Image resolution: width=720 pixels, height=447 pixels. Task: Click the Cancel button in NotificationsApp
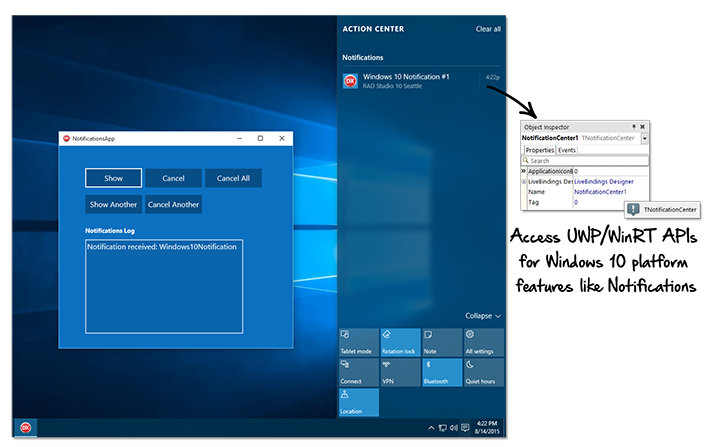click(173, 178)
